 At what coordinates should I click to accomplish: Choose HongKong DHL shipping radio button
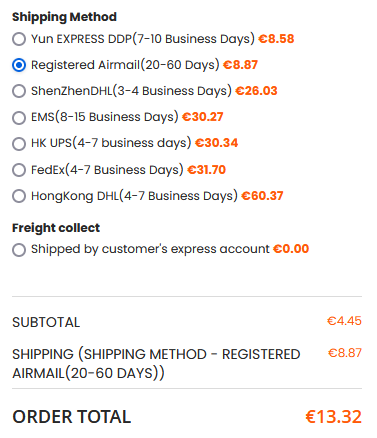pyautogui.click(x=19, y=196)
